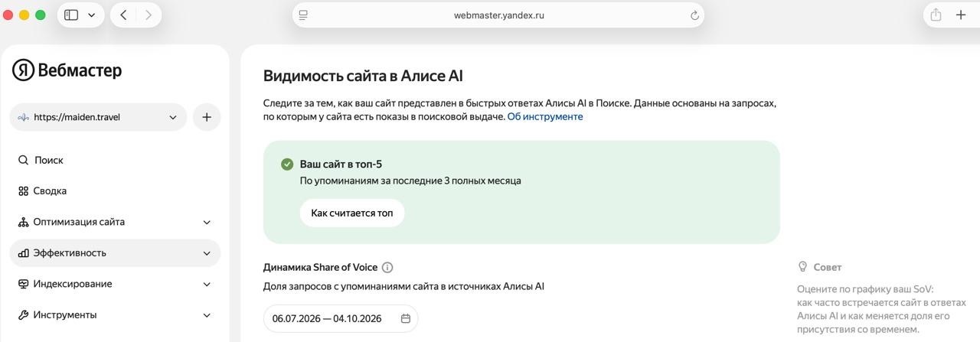The height and width of the screenshot is (342, 980).
Task: Click the Как считается топ button
Action: click(352, 213)
